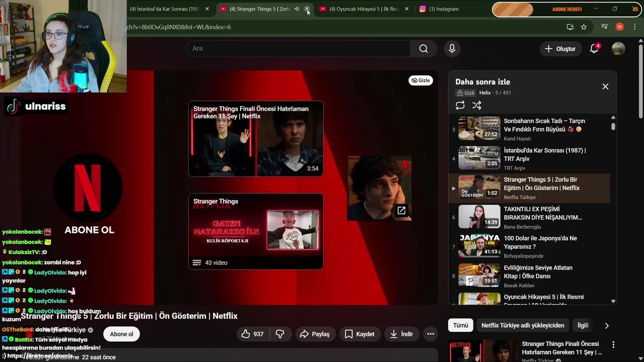This screenshot has width=644, height=362.
Task: Close the Oyuncak Hikayesi 5 tab
Action: point(407,9)
